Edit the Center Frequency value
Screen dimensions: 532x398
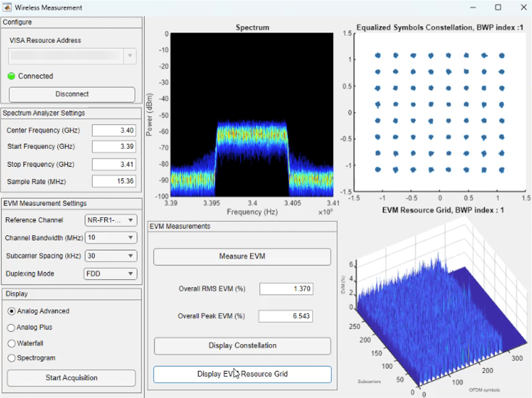pyautogui.click(x=114, y=130)
